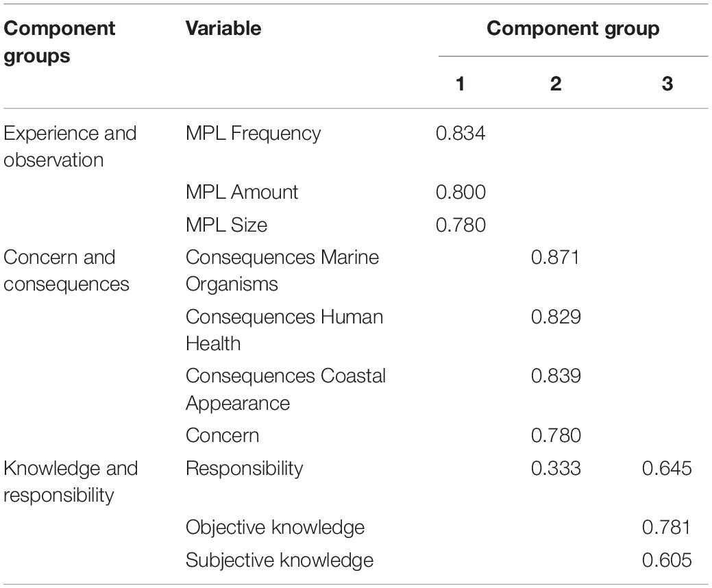
Task: Click Consequences Coastal Appearance text
Action: [286, 389]
